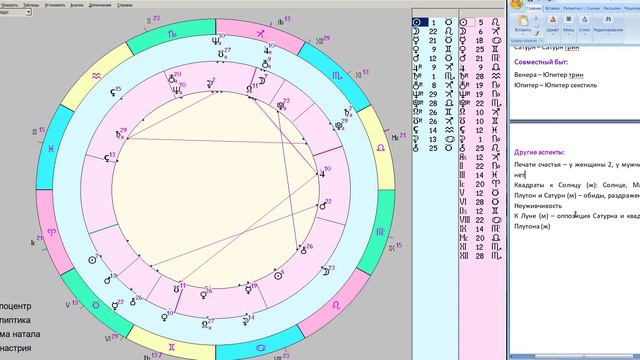The height and width of the screenshot is (360, 640).
Task: Click the heading Совместный быт: in Word
Action: [541, 62]
